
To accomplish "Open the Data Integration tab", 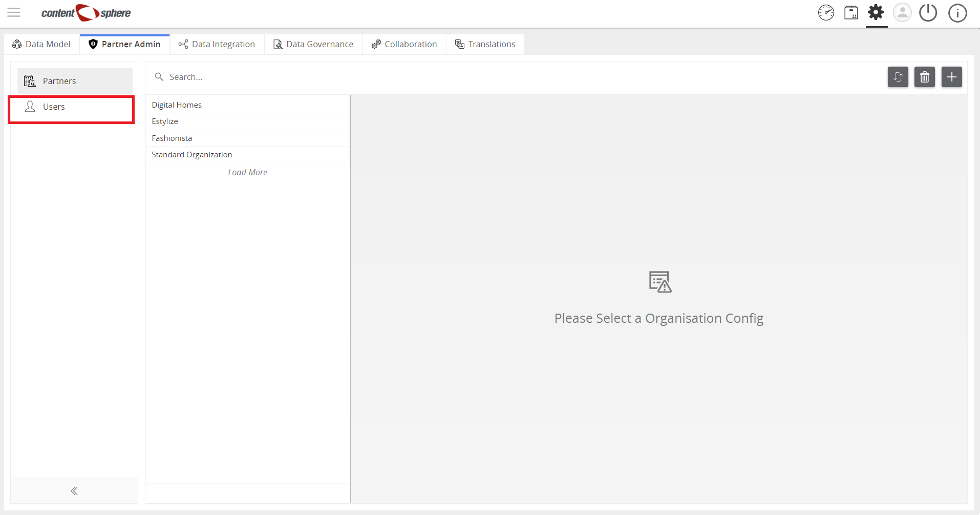I will click(217, 44).
